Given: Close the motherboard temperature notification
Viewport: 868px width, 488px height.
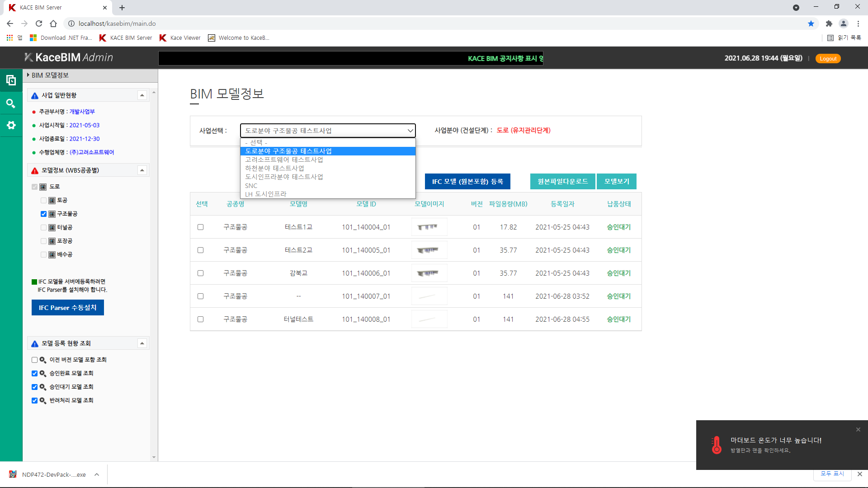Looking at the screenshot, I should click(858, 430).
